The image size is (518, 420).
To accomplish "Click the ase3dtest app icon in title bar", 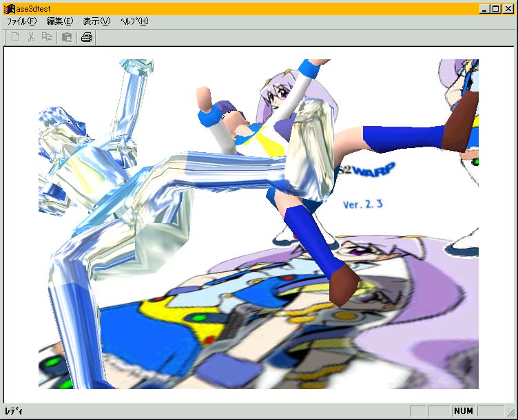I will pyautogui.click(x=10, y=8).
